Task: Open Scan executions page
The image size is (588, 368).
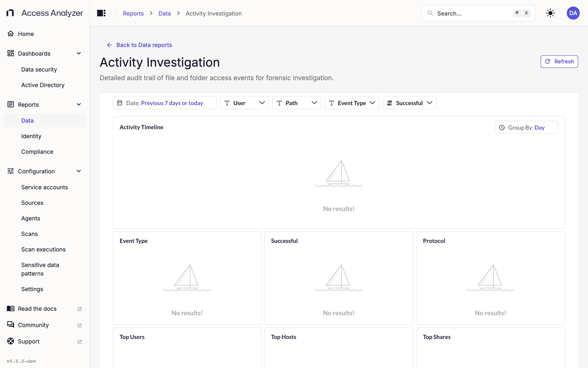Action: point(45,249)
